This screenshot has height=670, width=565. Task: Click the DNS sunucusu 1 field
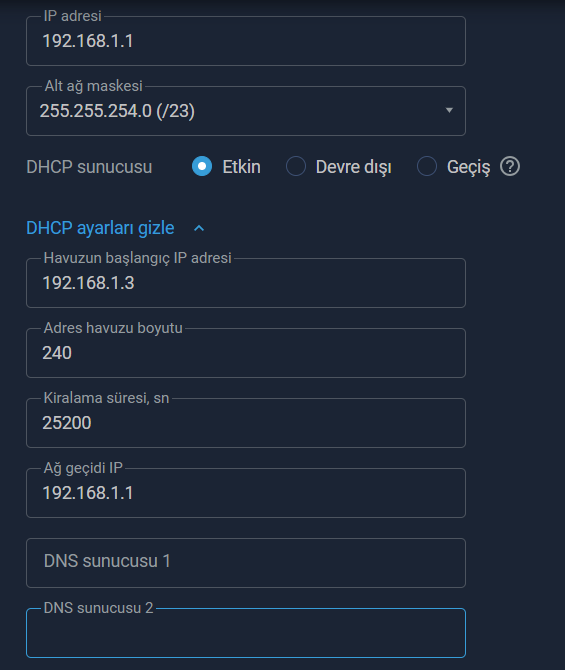pos(246,563)
